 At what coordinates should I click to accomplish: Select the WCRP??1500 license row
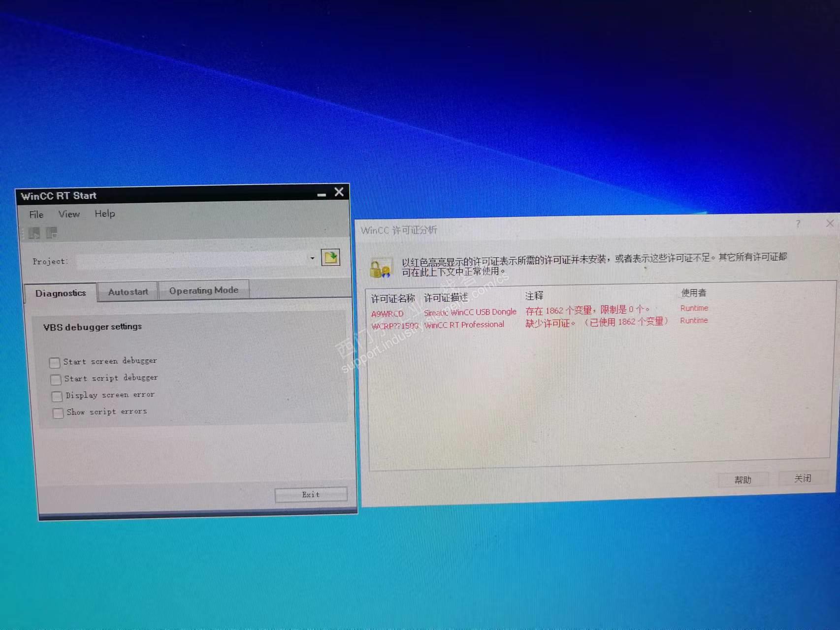pyautogui.click(x=540, y=323)
